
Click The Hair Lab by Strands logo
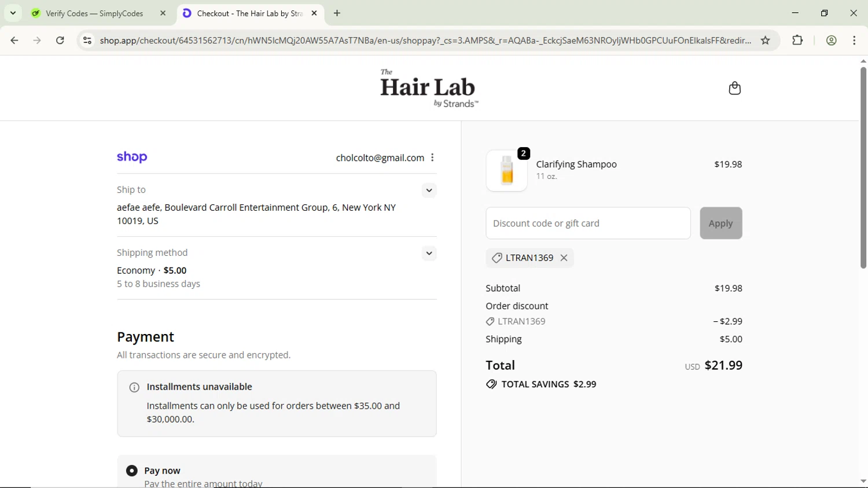pyautogui.click(x=429, y=89)
